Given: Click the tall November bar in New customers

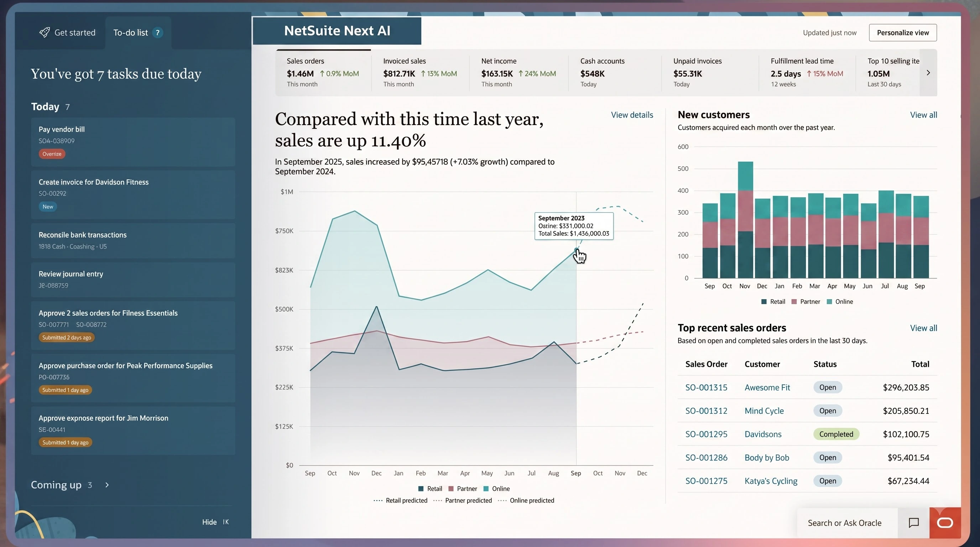Looking at the screenshot, I should (x=745, y=220).
